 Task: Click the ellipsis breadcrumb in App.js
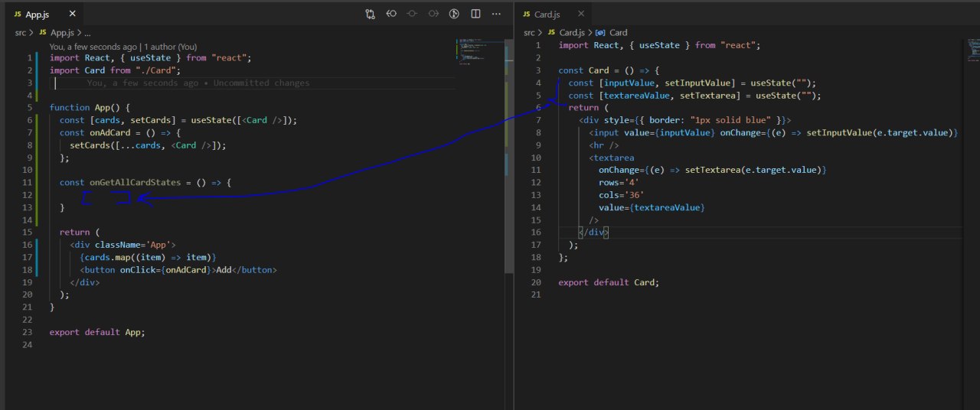pyautogui.click(x=87, y=33)
